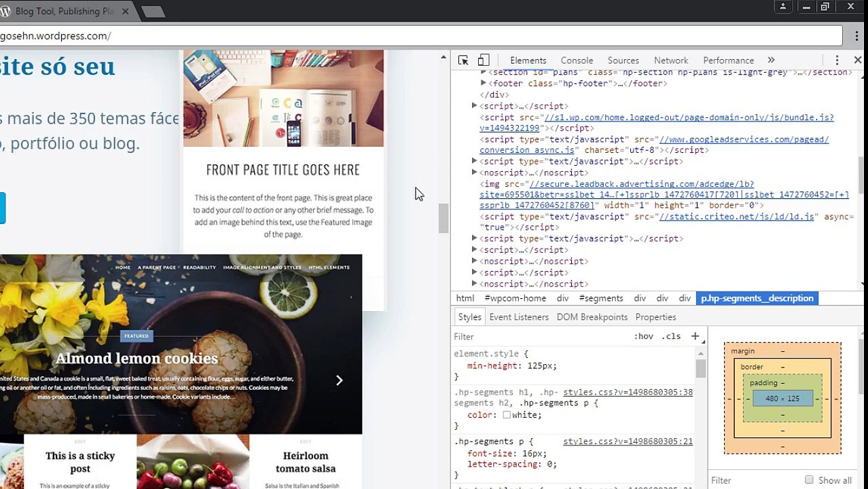Click the Styles pane vertical scrollbar thumb

coord(700,367)
